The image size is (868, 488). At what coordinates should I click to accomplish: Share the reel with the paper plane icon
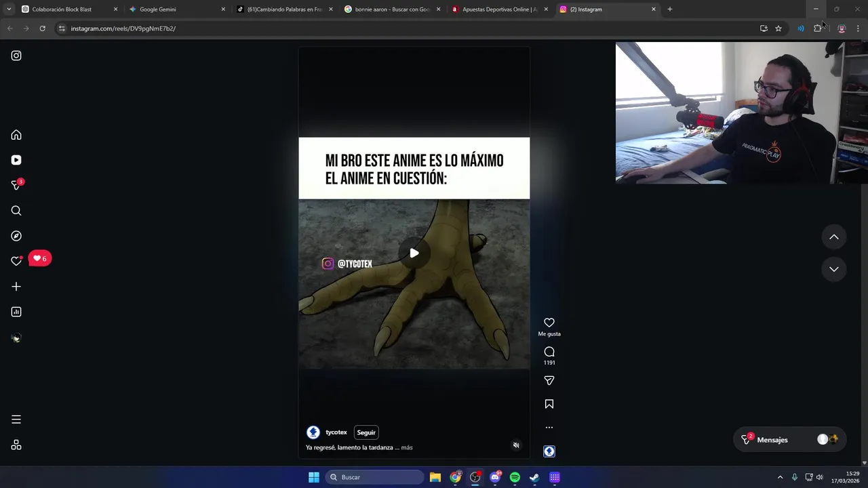click(x=549, y=381)
